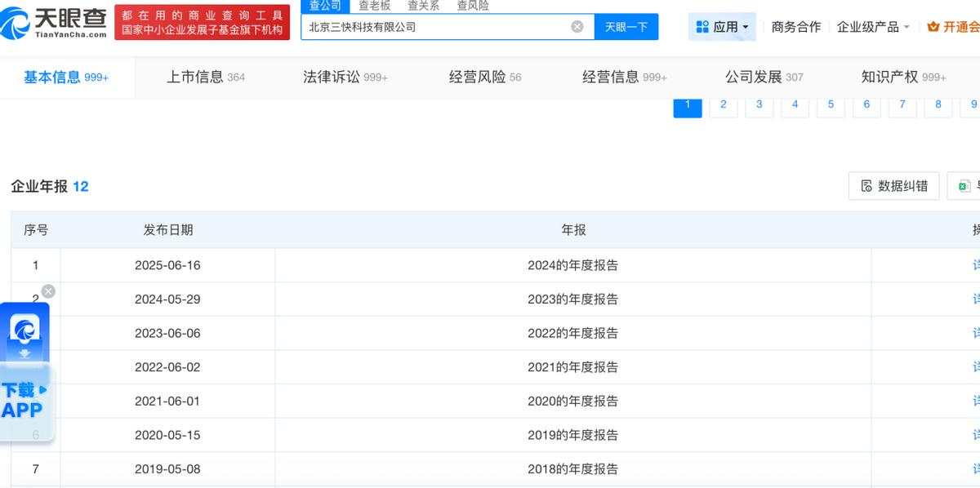Clear the search box with the X icon
The height and width of the screenshot is (488, 980).
point(577,27)
